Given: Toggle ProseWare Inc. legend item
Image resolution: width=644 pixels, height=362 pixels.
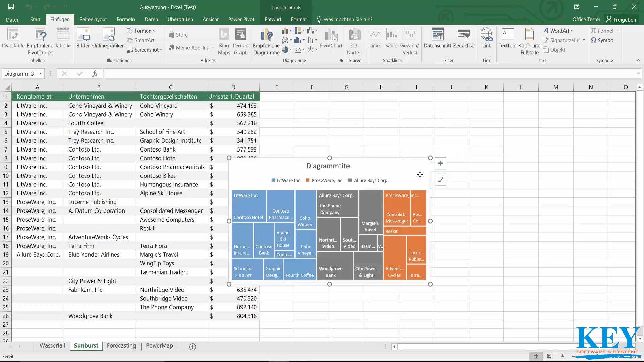Looking at the screenshot, I should tap(327, 180).
